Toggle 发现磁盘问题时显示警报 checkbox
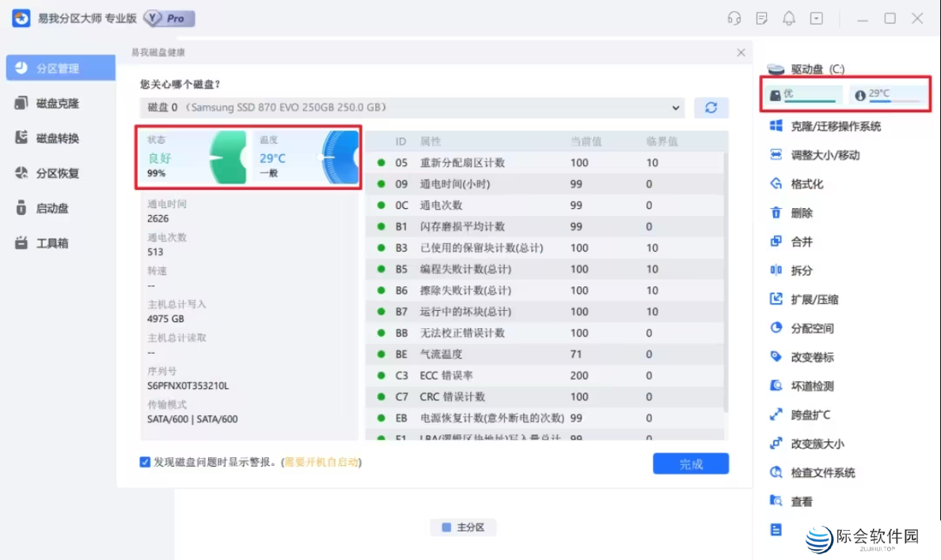The width and height of the screenshot is (941, 560). tap(145, 462)
